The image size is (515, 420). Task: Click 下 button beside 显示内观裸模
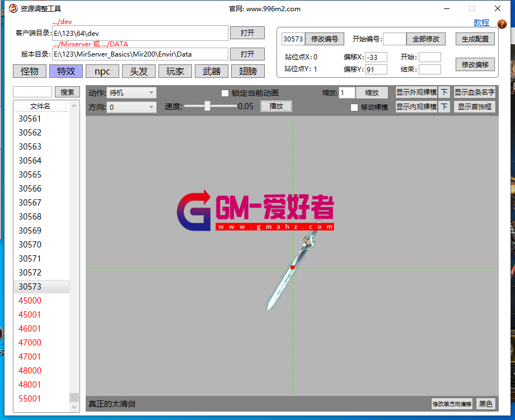pyautogui.click(x=444, y=106)
